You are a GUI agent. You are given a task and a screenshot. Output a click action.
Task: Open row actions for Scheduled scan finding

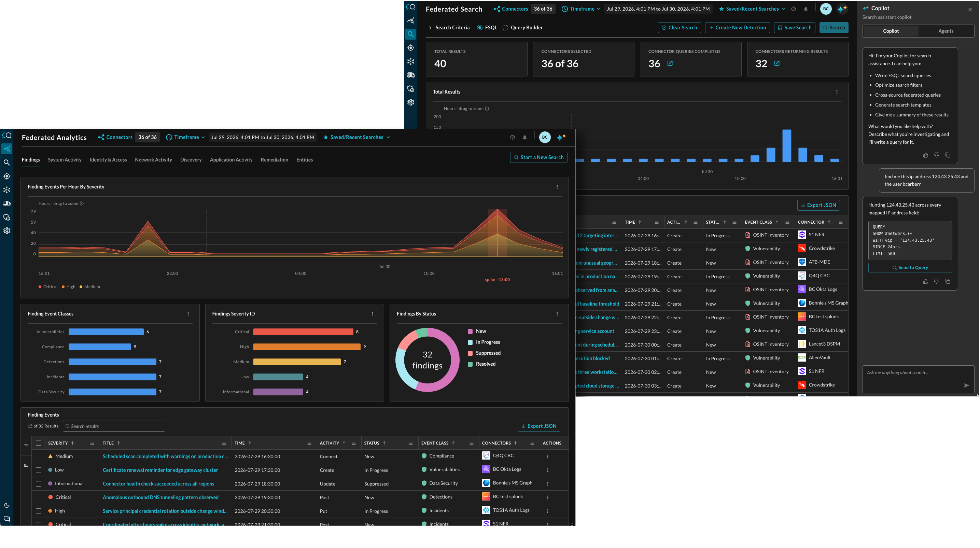coord(548,456)
